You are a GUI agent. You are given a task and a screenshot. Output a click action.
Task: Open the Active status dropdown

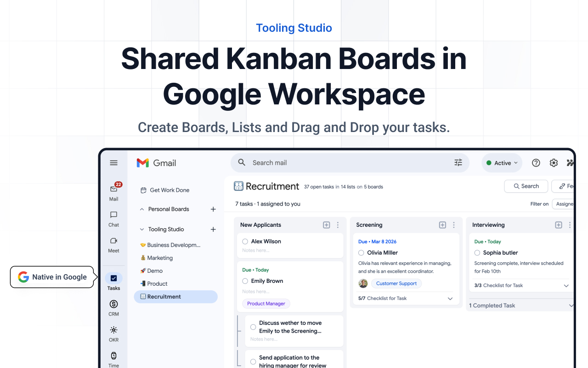[502, 163]
